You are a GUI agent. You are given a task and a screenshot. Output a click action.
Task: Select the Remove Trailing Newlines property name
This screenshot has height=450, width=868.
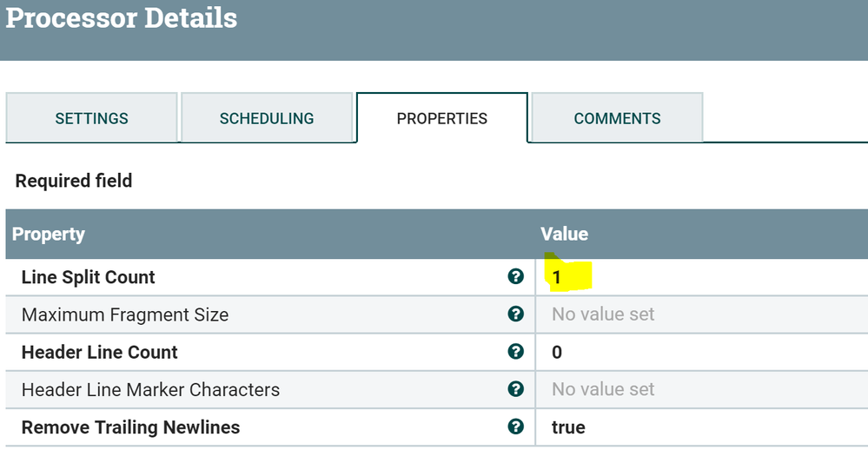pyautogui.click(x=130, y=427)
